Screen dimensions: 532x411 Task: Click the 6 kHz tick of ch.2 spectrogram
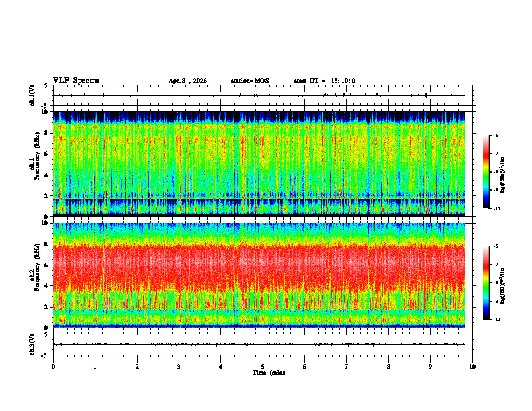coord(47,265)
